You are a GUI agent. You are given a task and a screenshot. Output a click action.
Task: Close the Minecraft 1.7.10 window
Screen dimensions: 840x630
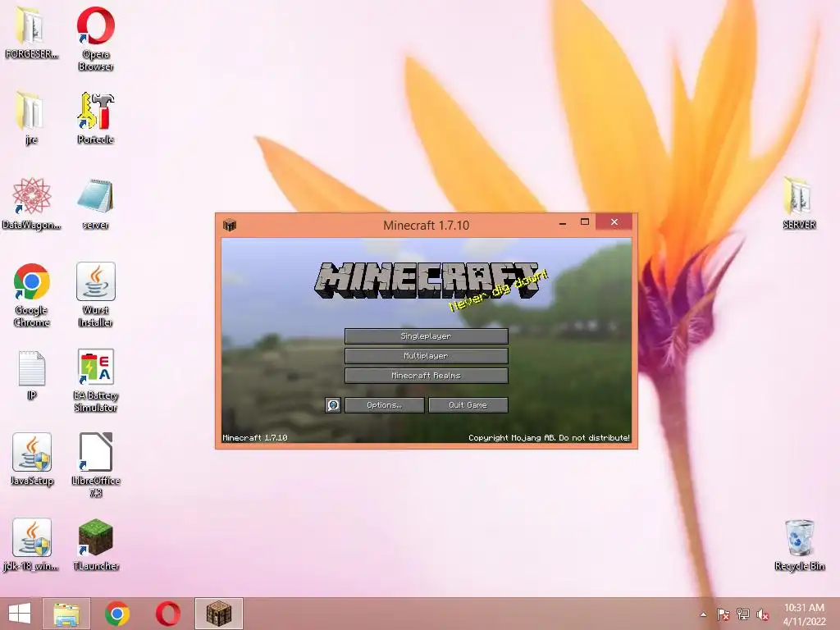(614, 221)
